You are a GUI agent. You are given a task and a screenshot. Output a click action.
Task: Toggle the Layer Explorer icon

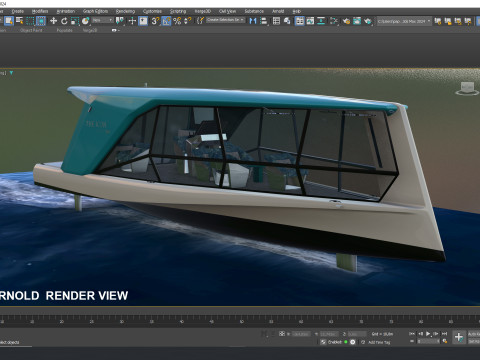(x=287, y=21)
